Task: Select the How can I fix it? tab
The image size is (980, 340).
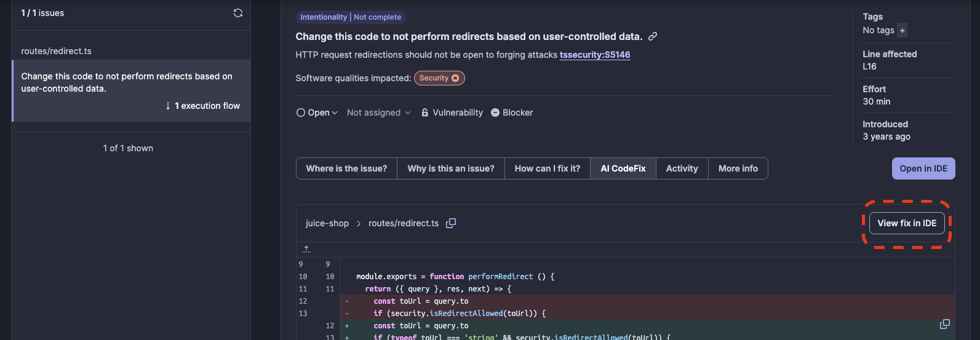Action: click(x=548, y=168)
